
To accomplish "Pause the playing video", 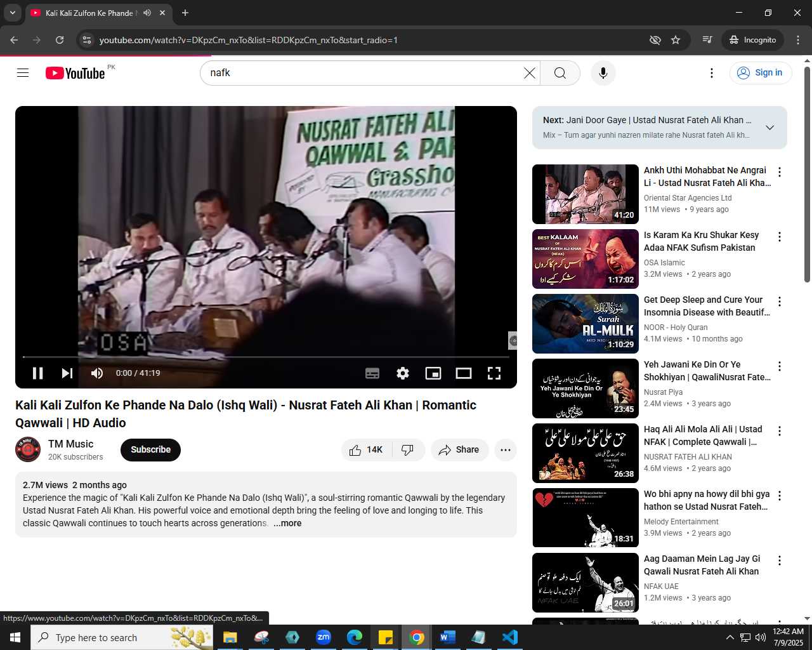I will pos(38,373).
